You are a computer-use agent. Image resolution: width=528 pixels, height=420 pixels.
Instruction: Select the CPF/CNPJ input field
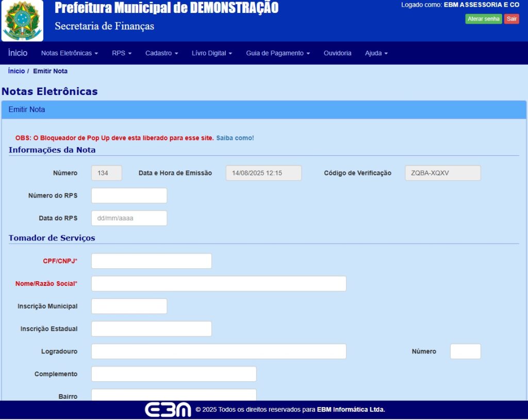[152, 261]
